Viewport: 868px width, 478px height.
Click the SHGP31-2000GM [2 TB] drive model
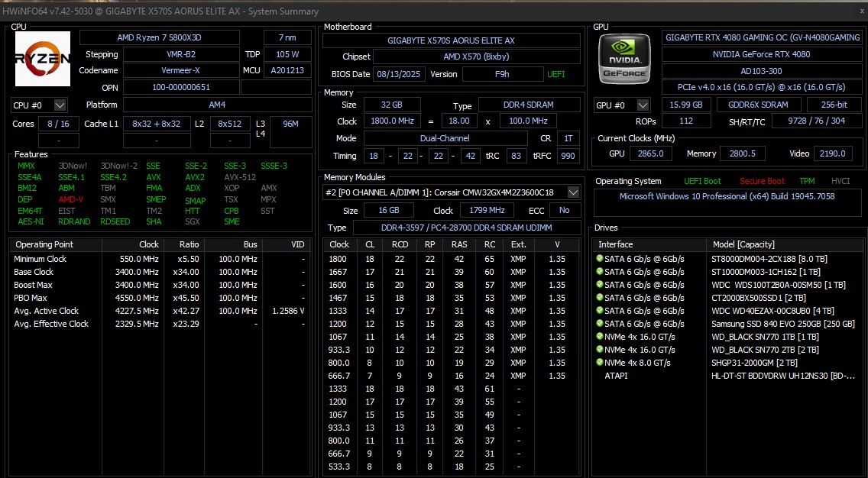tap(754, 363)
